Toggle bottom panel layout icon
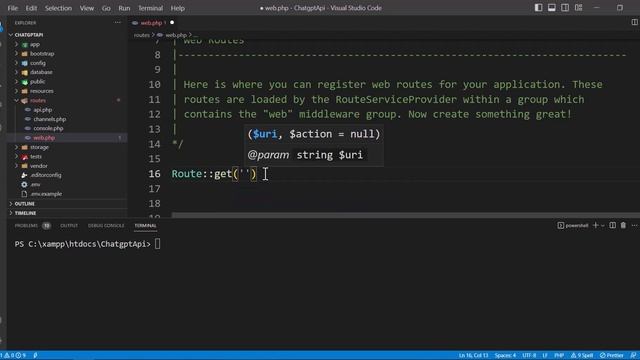This screenshot has height=360, width=640. (551, 8)
